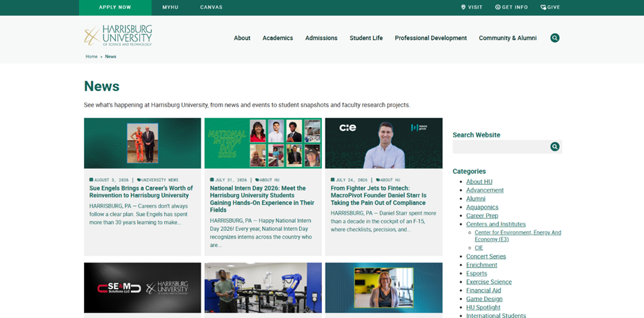The image size is (644, 318).
Task: Click the Harrisburg University logo
Action: click(x=119, y=35)
